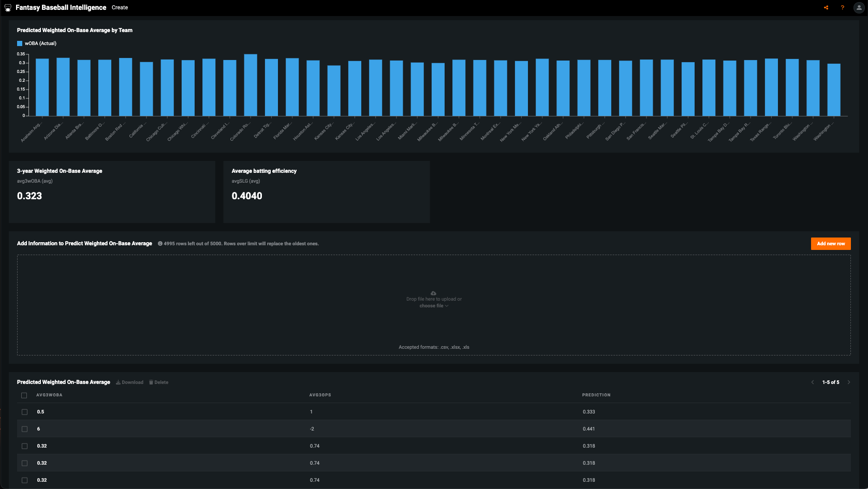Select the row with AVG3WOBA value 6

coord(24,429)
